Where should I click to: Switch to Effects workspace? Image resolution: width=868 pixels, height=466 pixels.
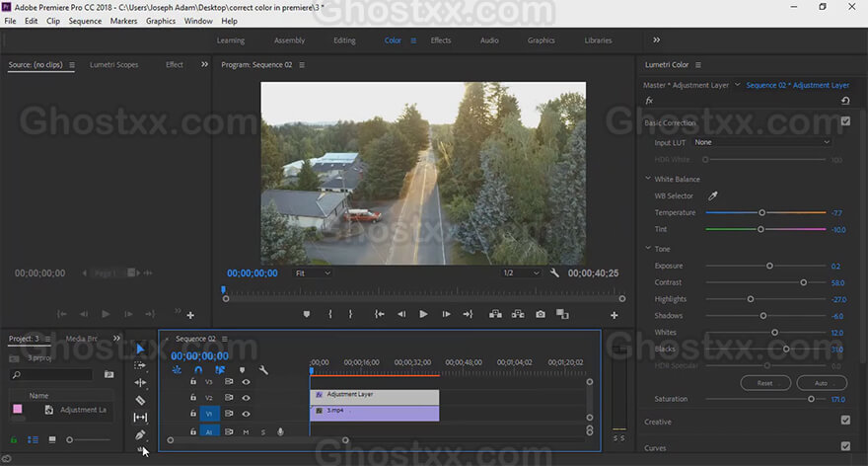point(441,40)
